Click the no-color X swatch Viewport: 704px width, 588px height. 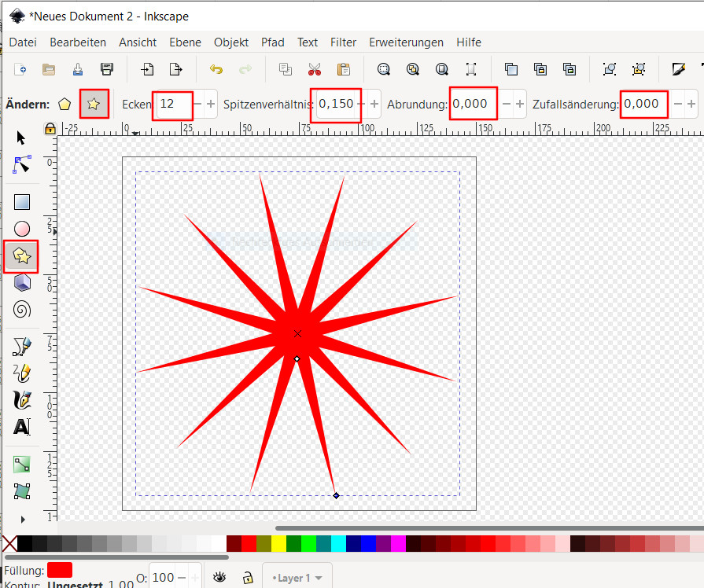point(10,543)
